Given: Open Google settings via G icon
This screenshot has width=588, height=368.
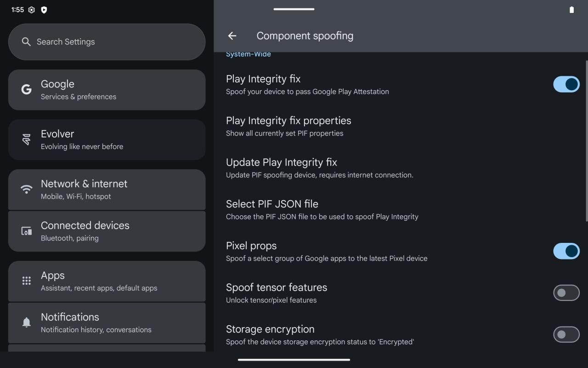Looking at the screenshot, I should [x=27, y=89].
